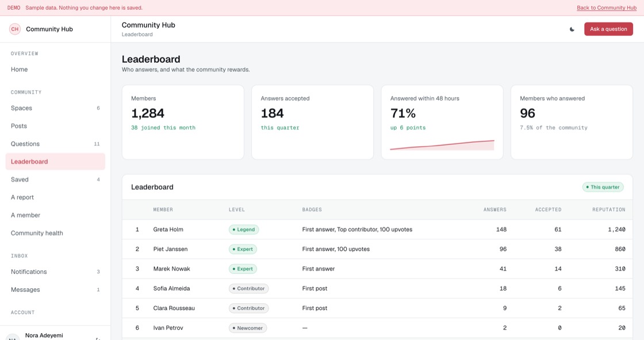Select Greta Holm in the leaderboard
The image size is (644, 340).
tap(168, 230)
